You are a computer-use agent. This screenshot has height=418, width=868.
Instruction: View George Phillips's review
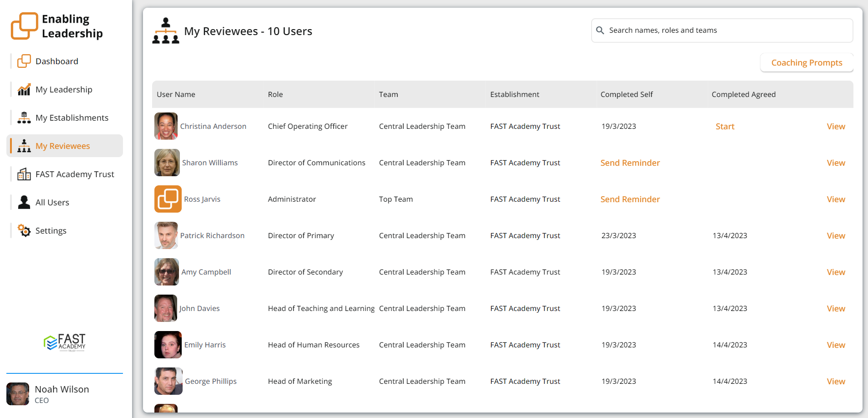pos(836,382)
